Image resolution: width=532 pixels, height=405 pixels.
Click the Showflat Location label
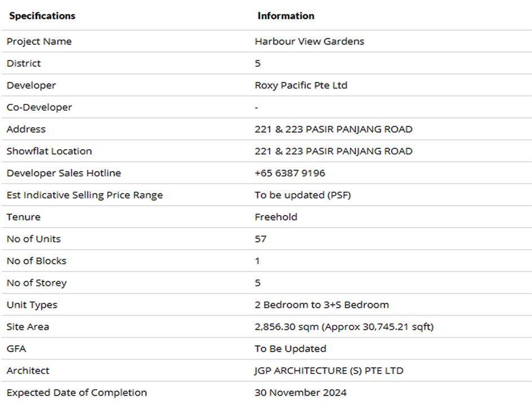click(x=49, y=151)
